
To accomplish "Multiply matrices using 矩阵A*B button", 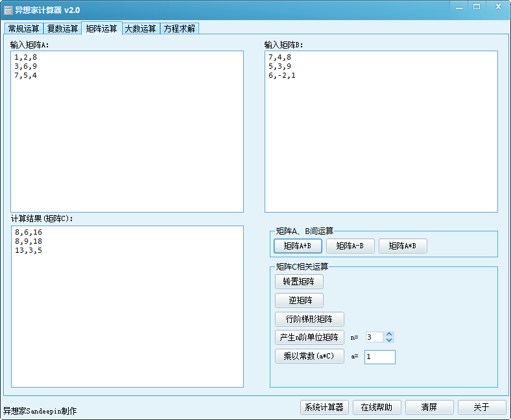I will tap(403, 246).
